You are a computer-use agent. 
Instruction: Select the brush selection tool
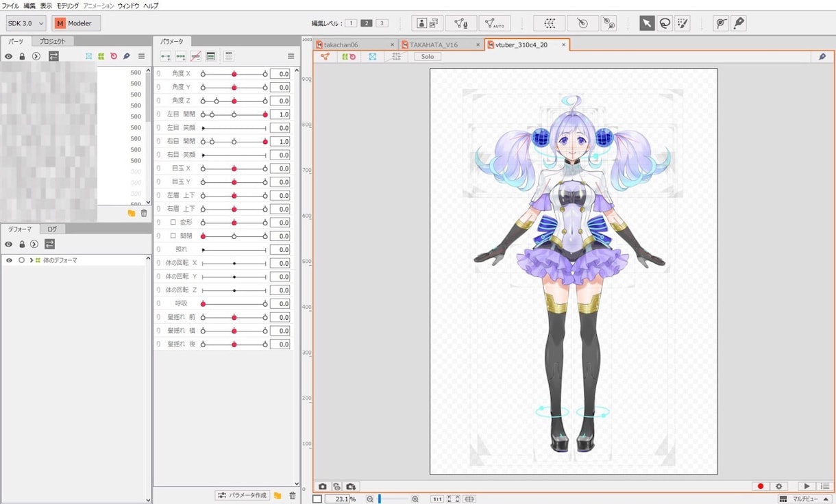(x=682, y=23)
